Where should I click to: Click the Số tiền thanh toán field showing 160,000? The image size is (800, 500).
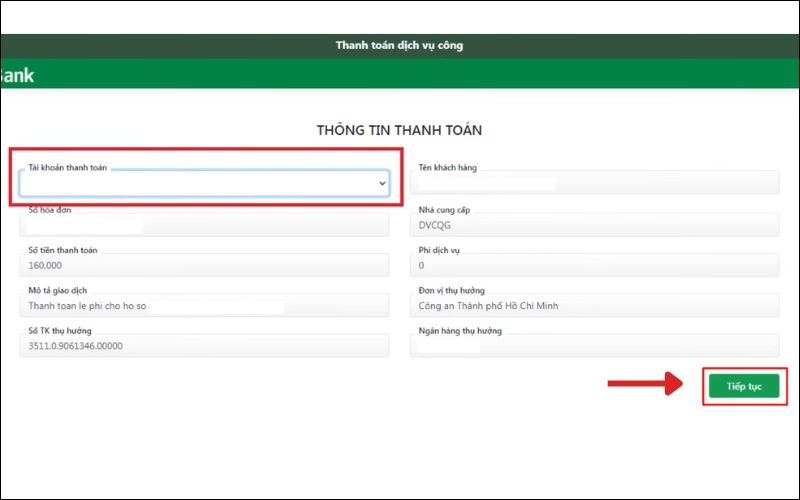(x=204, y=265)
